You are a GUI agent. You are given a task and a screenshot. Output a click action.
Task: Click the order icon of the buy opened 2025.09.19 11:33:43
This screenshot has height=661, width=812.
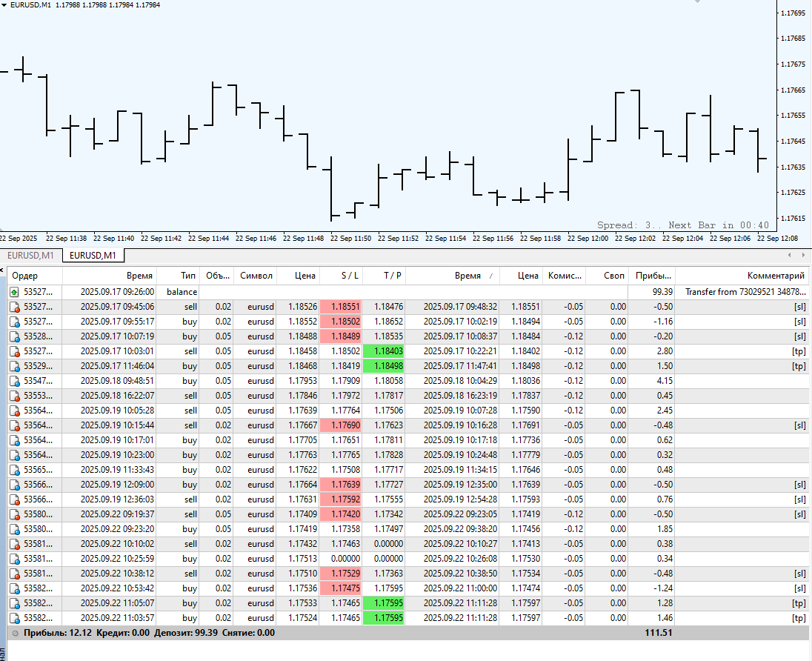[x=15, y=471]
